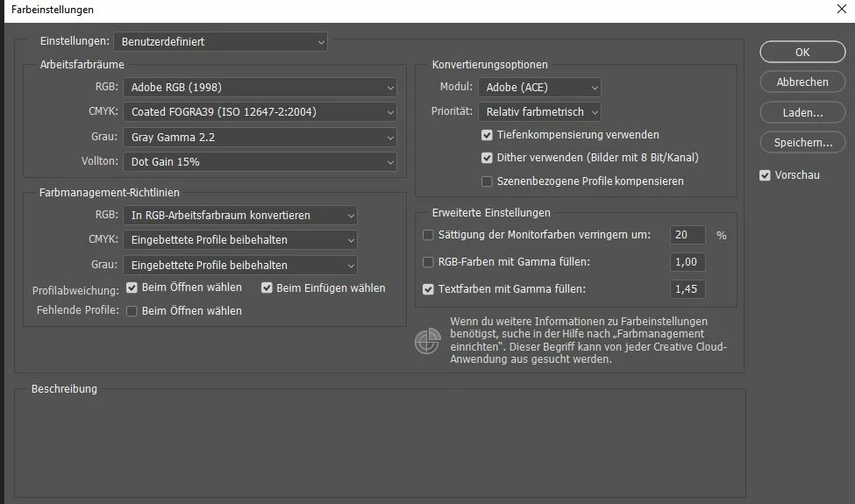Screen dimensions: 855x504
Task: Enable Szenenbezogene Profile kompensieren checkbox
Action: click(x=487, y=181)
